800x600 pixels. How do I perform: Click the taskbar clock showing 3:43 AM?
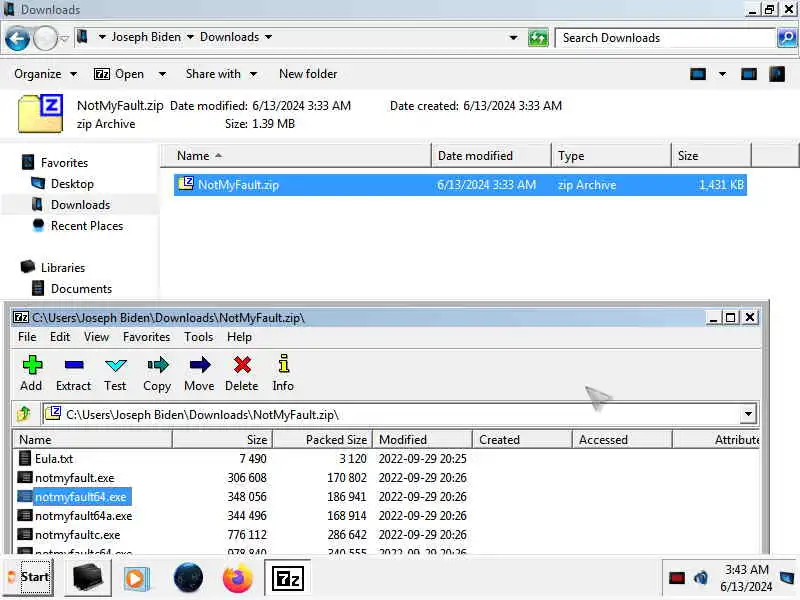(x=746, y=578)
